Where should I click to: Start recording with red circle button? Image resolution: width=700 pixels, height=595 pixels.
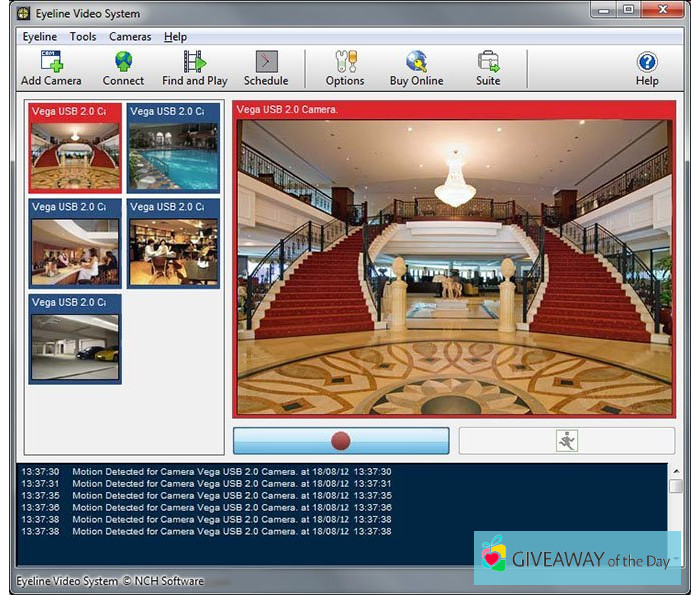[341, 441]
